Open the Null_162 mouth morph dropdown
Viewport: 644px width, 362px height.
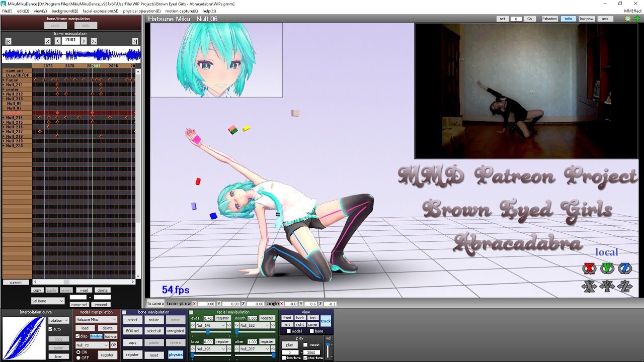click(255, 325)
